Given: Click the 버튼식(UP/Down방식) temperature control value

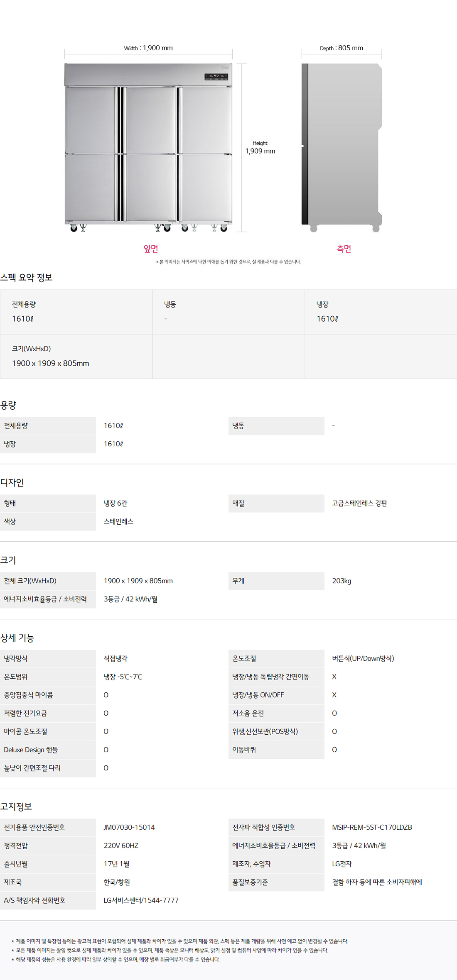Looking at the screenshot, I should [363, 659].
